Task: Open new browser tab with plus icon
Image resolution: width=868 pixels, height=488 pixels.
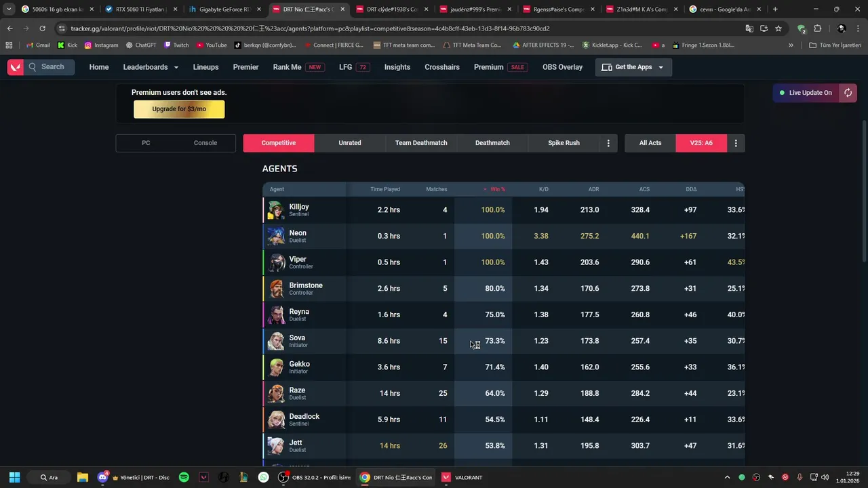Action: [x=775, y=9]
